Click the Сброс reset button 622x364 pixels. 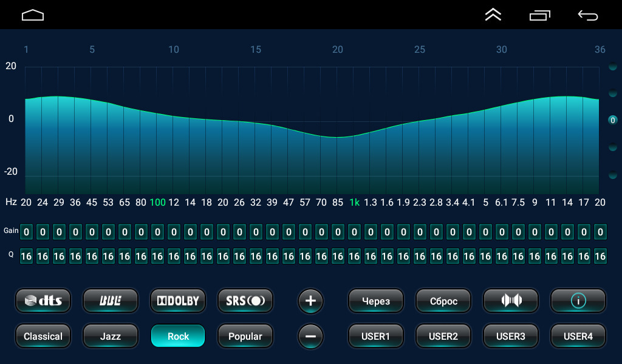click(x=443, y=300)
